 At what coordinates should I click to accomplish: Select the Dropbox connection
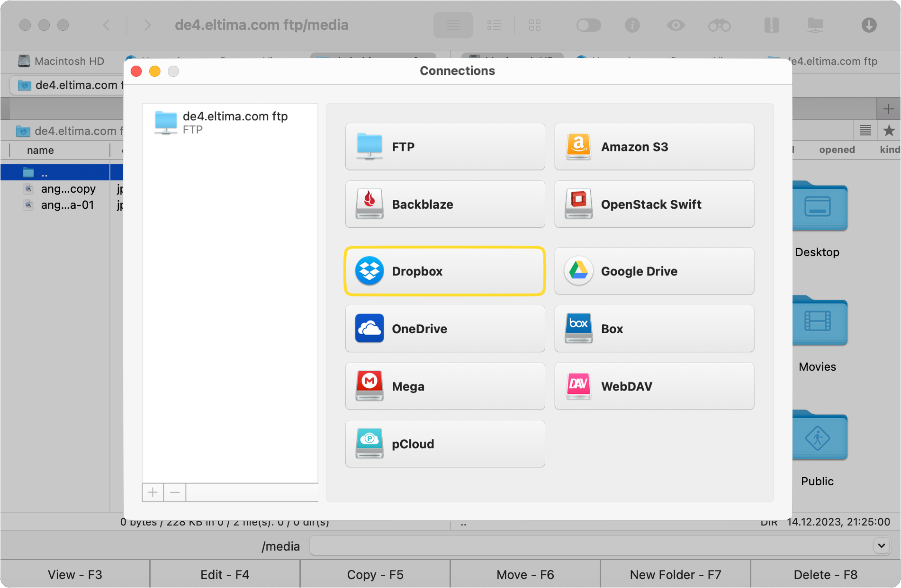coord(444,271)
